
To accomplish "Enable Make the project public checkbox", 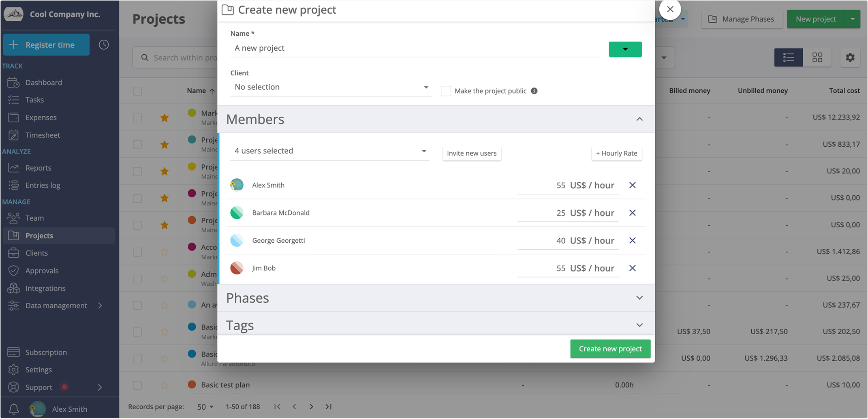I will [446, 91].
